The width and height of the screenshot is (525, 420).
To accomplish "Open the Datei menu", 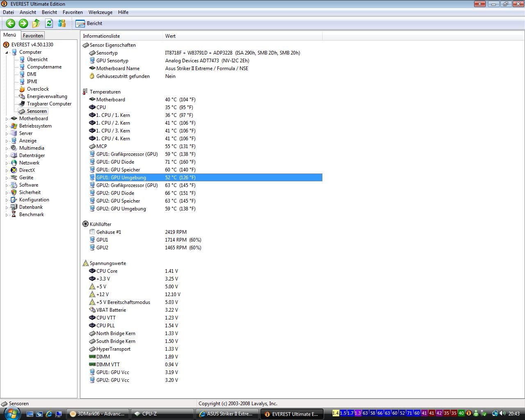I will (8, 12).
